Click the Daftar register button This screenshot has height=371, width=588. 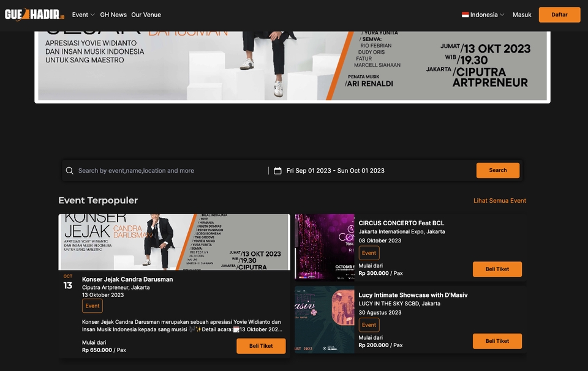point(559,15)
